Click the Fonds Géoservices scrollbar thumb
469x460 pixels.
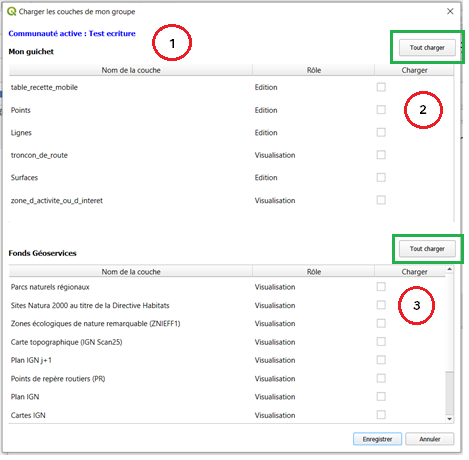tap(449, 393)
